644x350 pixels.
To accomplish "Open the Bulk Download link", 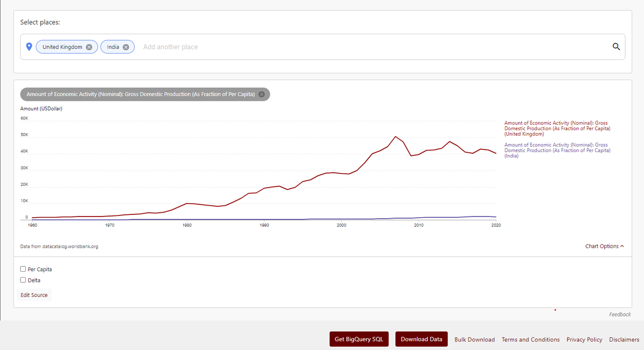I will [x=474, y=340].
